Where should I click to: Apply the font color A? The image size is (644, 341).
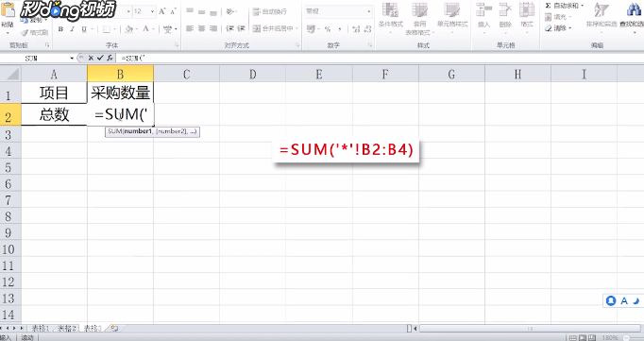coord(145,28)
